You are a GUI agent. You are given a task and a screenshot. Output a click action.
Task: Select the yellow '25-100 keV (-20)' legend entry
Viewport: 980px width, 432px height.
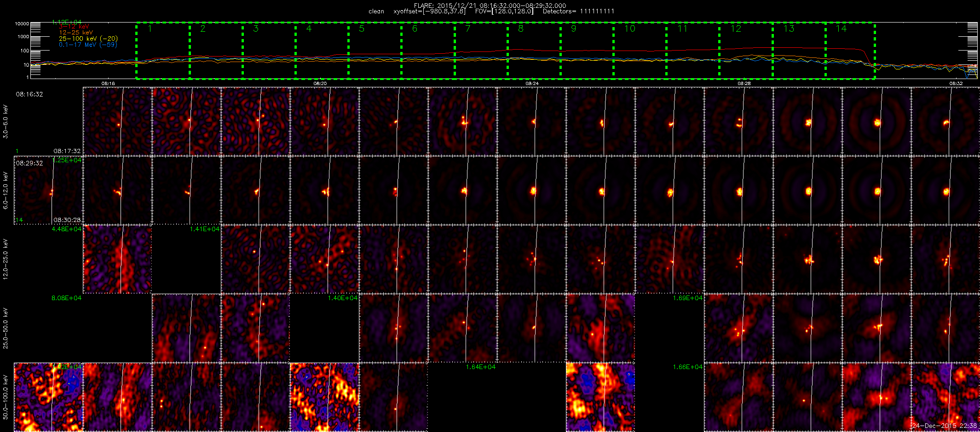pos(88,39)
